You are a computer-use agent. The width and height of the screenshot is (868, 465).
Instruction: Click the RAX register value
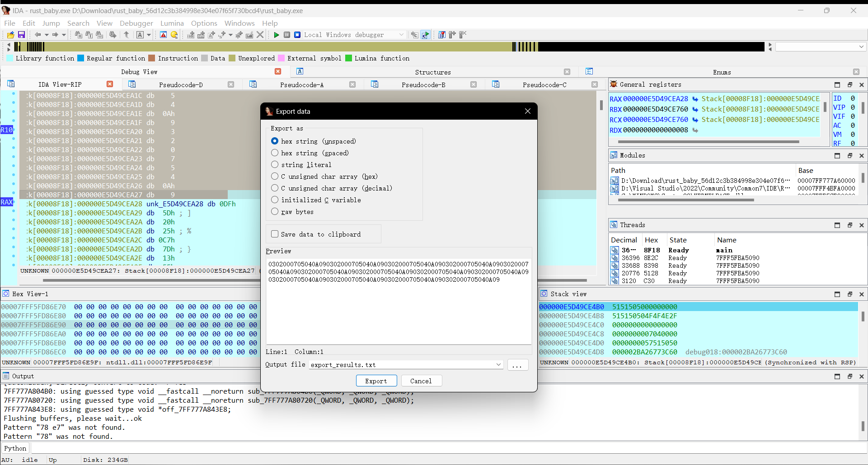point(655,99)
